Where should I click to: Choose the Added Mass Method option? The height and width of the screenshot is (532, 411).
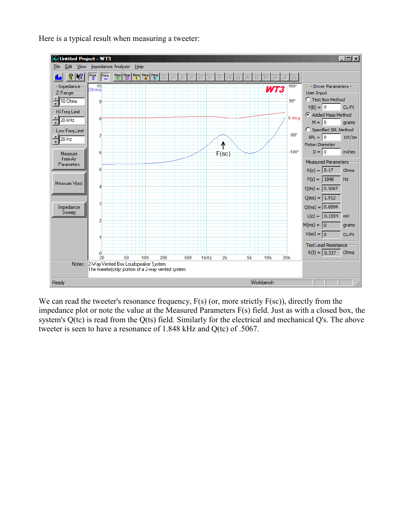pos(308,115)
